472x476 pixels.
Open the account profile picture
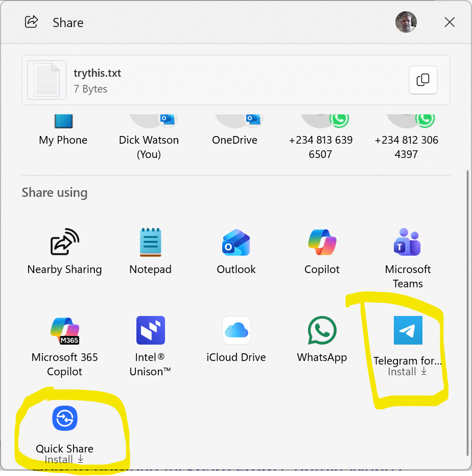coord(406,22)
